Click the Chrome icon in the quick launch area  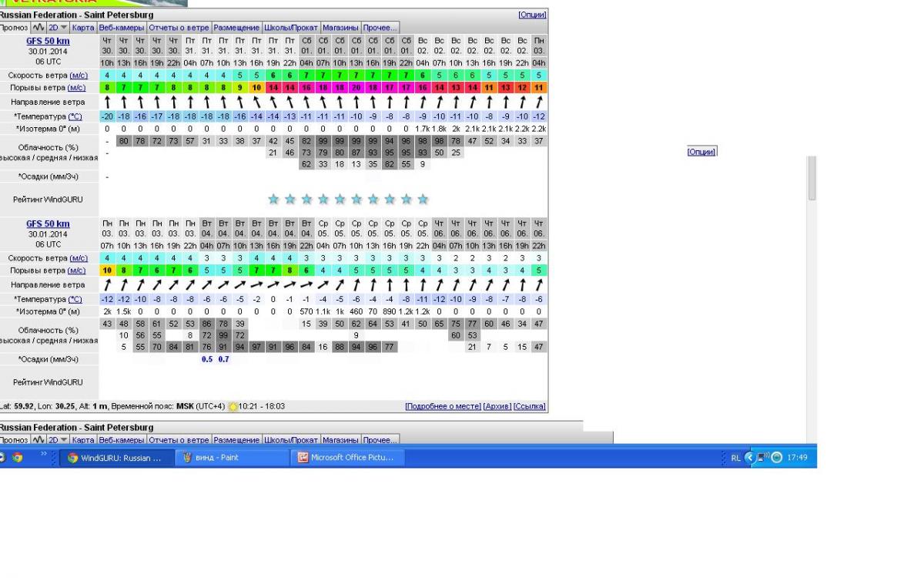[x=17, y=457]
